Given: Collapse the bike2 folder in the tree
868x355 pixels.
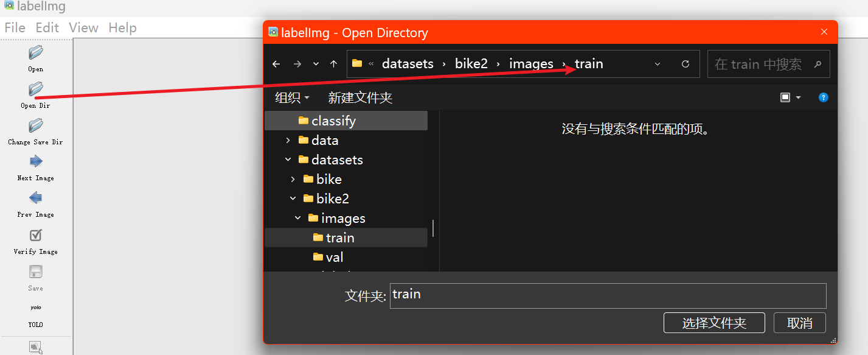Looking at the screenshot, I should [293, 198].
